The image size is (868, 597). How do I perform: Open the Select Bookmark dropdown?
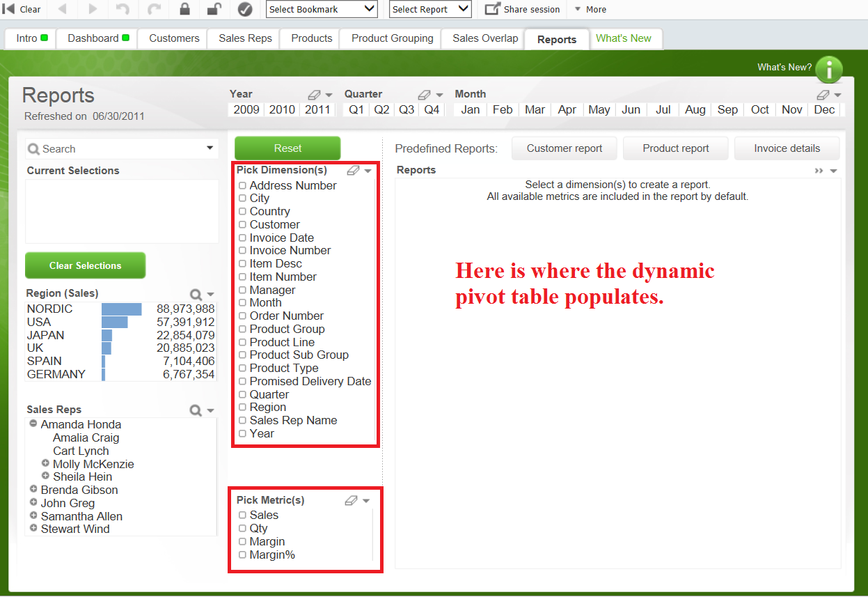point(322,9)
